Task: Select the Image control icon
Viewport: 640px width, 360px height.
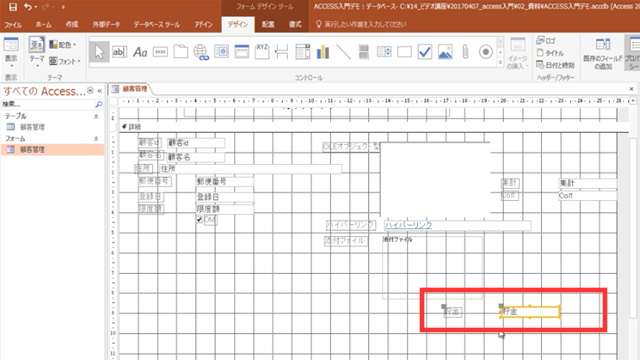Action: coord(445,52)
